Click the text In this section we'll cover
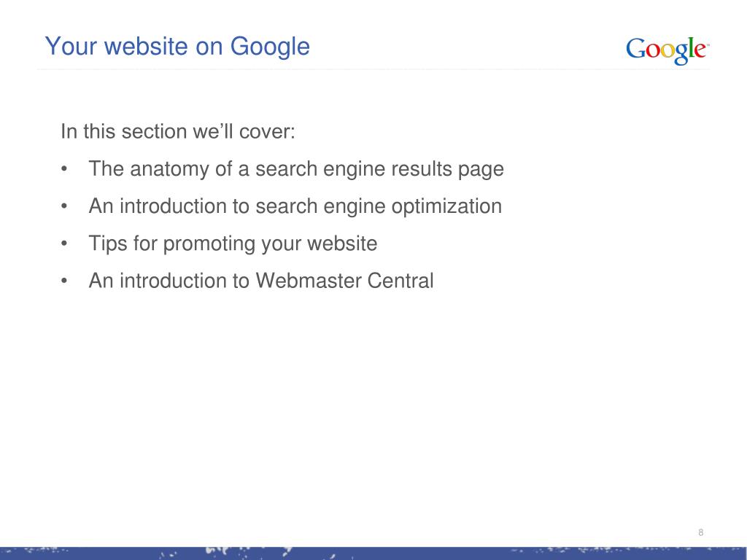The width and height of the screenshot is (747, 560). 178,131
